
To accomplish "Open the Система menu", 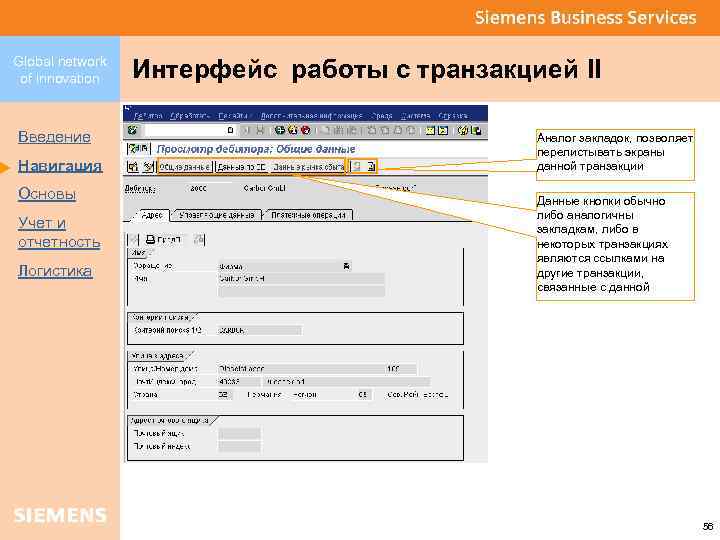I will tap(415, 116).
